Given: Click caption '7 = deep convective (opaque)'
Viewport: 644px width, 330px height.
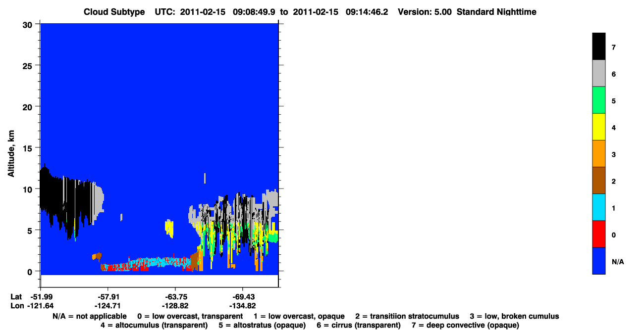Looking at the screenshot, I should point(465,325).
